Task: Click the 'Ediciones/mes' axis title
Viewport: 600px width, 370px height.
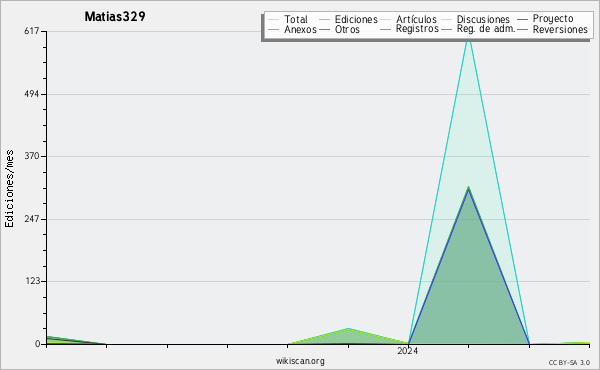Action: (9, 189)
